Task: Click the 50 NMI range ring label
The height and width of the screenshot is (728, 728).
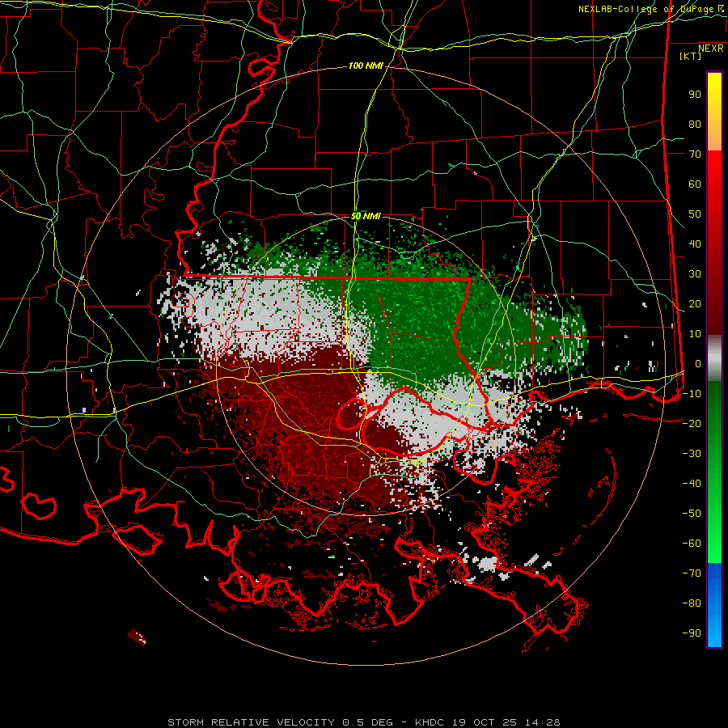Action: (366, 216)
